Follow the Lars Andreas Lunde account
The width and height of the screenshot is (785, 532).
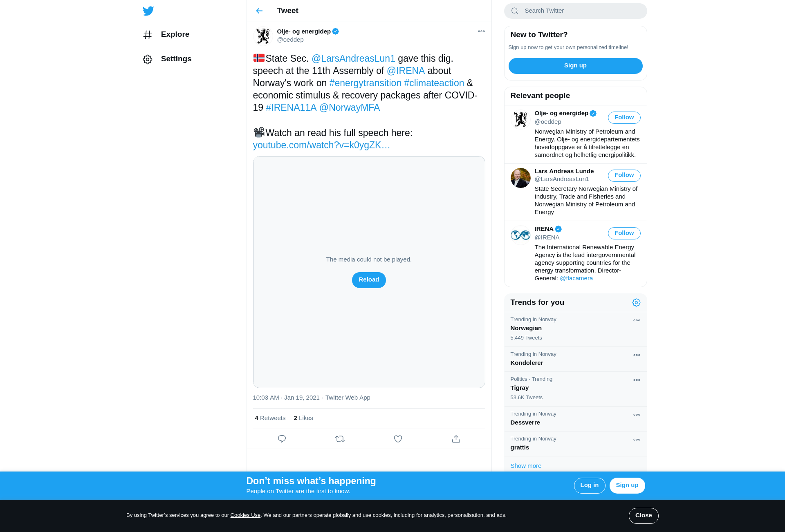coord(624,175)
